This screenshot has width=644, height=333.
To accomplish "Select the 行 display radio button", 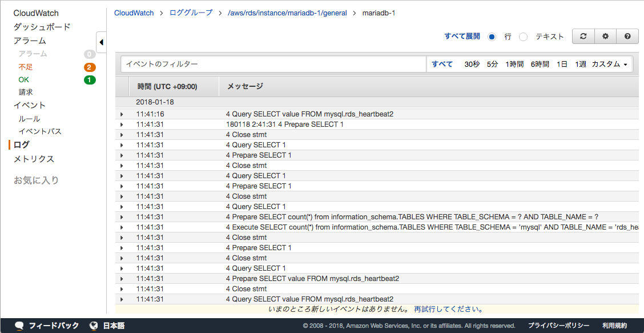I will click(492, 37).
